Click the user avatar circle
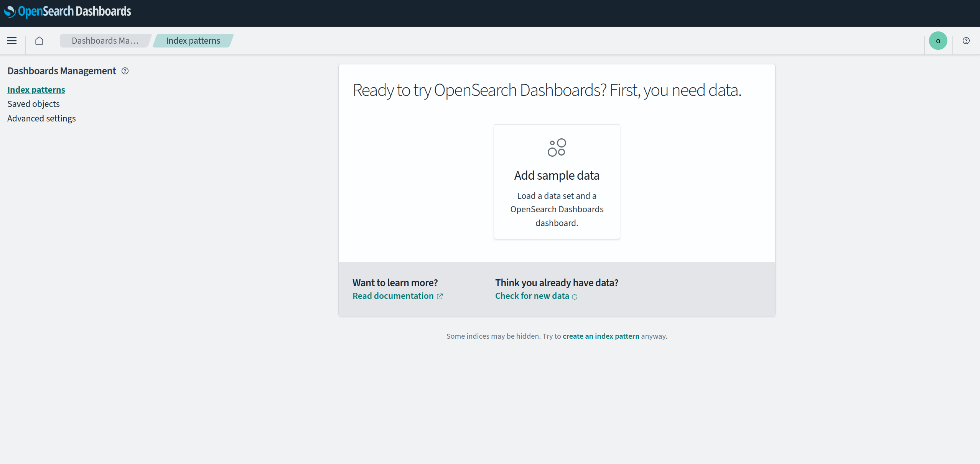Screen dimensions: 980x464 tap(938, 41)
